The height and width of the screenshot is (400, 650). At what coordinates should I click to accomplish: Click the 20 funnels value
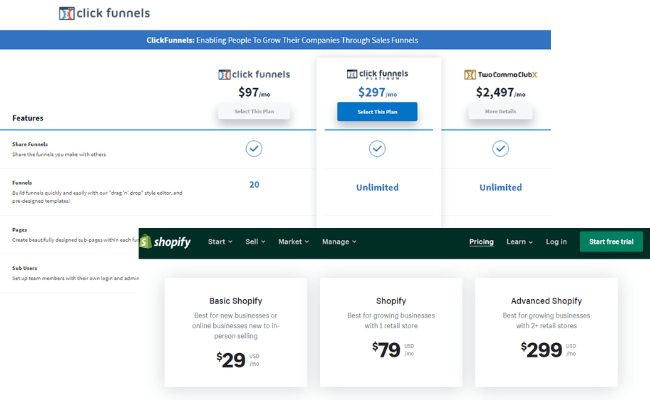click(254, 184)
